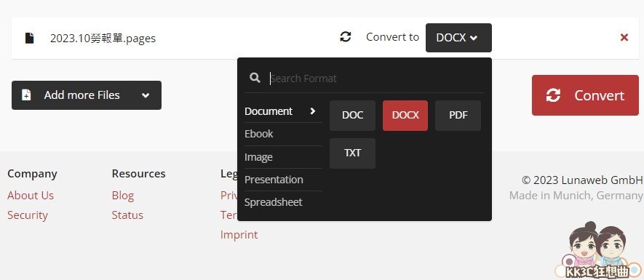Choose DOC output format
This screenshot has height=280, width=644.
point(352,116)
